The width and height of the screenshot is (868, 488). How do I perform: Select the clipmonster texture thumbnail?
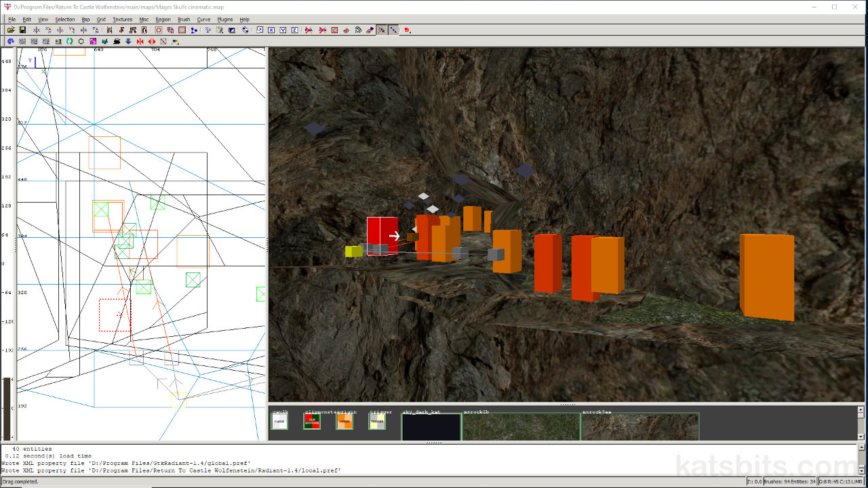pos(312,421)
